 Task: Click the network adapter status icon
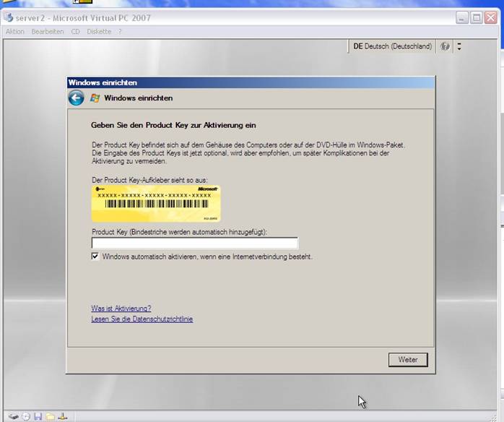pos(63,416)
